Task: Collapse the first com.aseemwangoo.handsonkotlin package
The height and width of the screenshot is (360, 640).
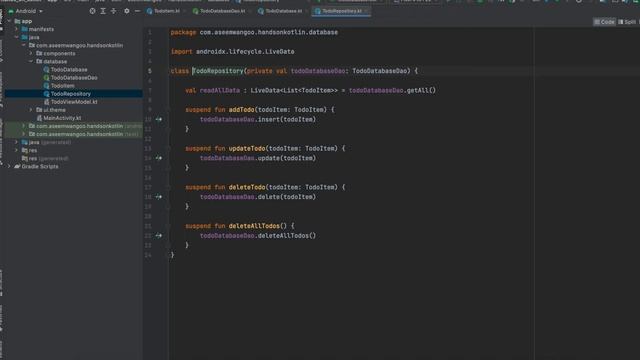Action: [24, 45]
